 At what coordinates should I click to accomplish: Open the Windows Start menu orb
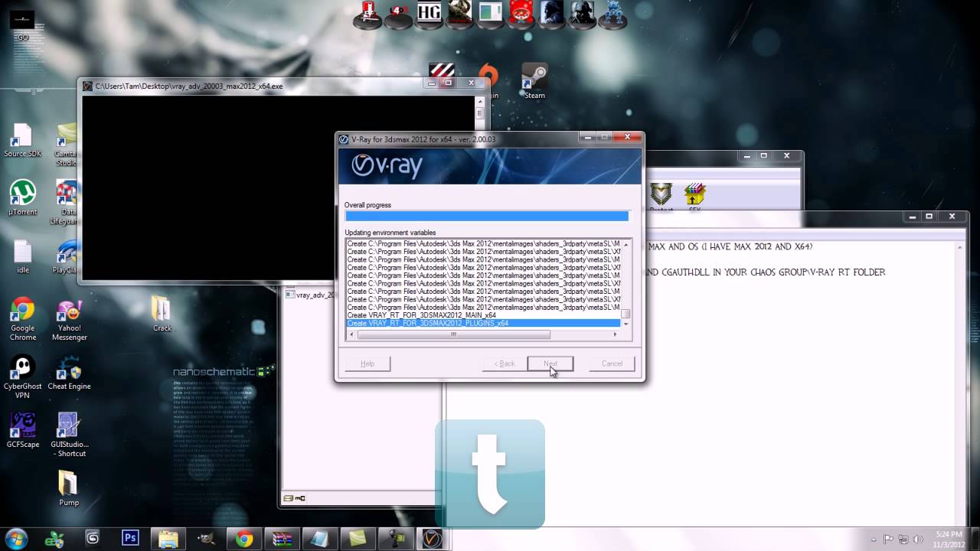click(17, 538)
